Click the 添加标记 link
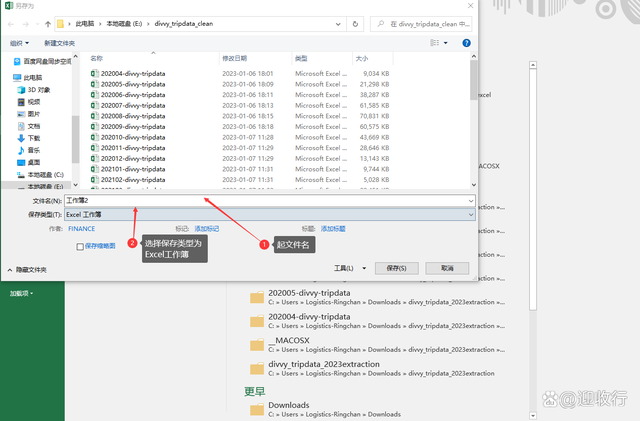The image size is (640, 421). pyautogui.click(x=207, y=229)
